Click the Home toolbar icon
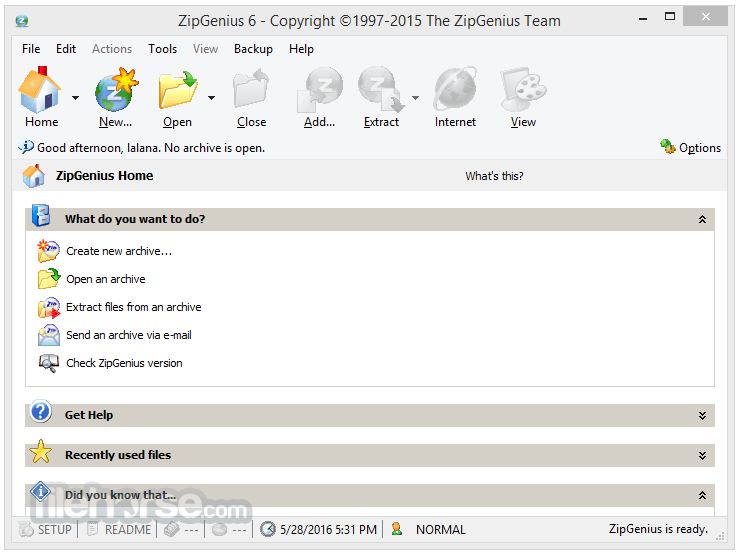The width and height of the screenshot is (739, 554). coord(41,91)
